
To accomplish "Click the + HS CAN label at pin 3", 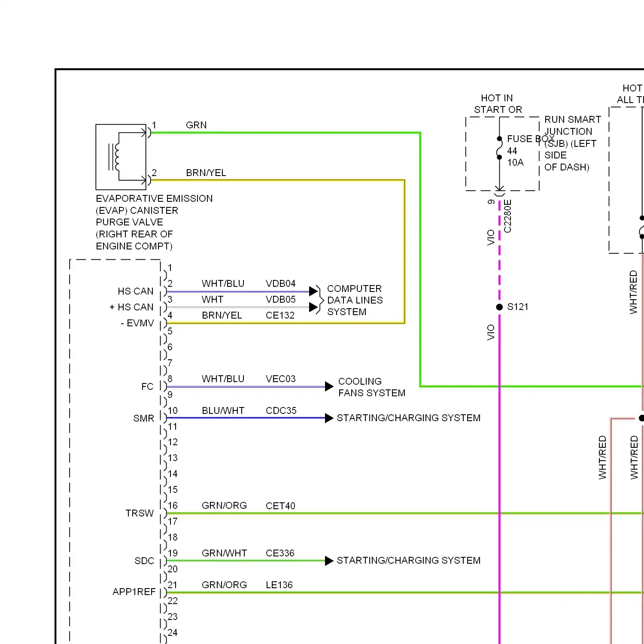I will pyautogui.click(x=131, y=307).
